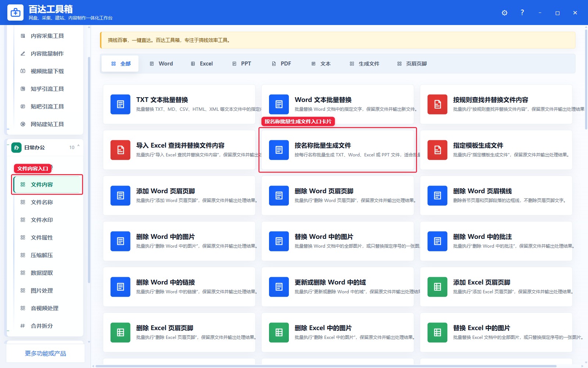Click the 添加 Word 页眉页脚 icon
588x368 pixels.
[121, 196]
